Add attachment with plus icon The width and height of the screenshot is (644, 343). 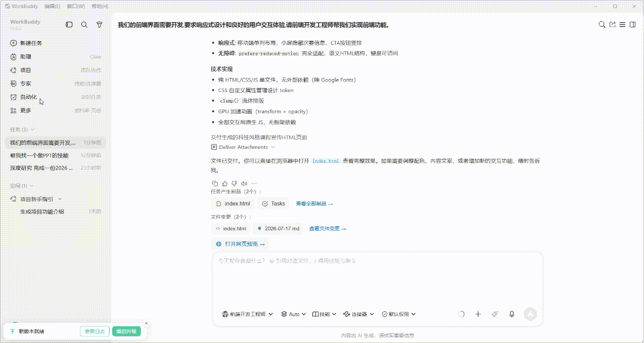pyautogui.click(x=478, y=314)
